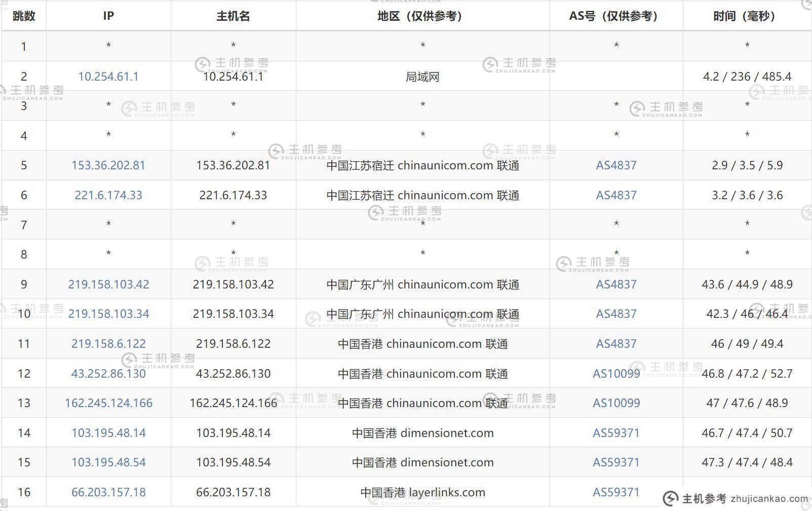Open AS59371 link in hop 16 row
Viewport: 812px width, 511px height.
616,492
